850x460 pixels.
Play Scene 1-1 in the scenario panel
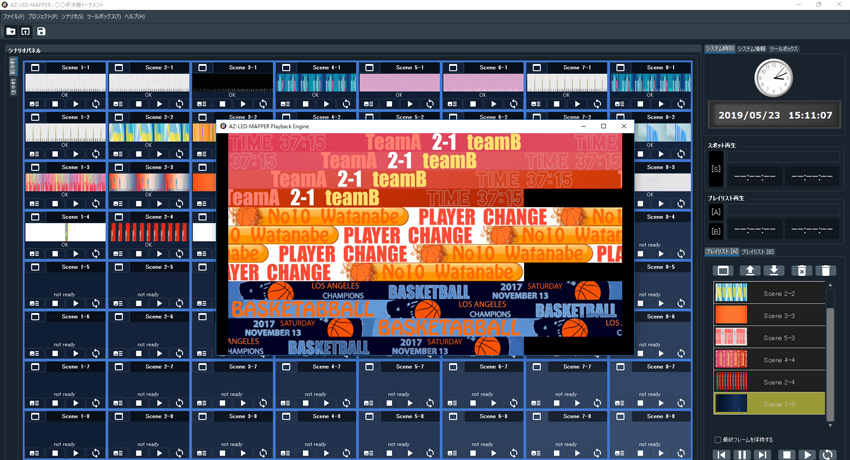tap(76, 104)
